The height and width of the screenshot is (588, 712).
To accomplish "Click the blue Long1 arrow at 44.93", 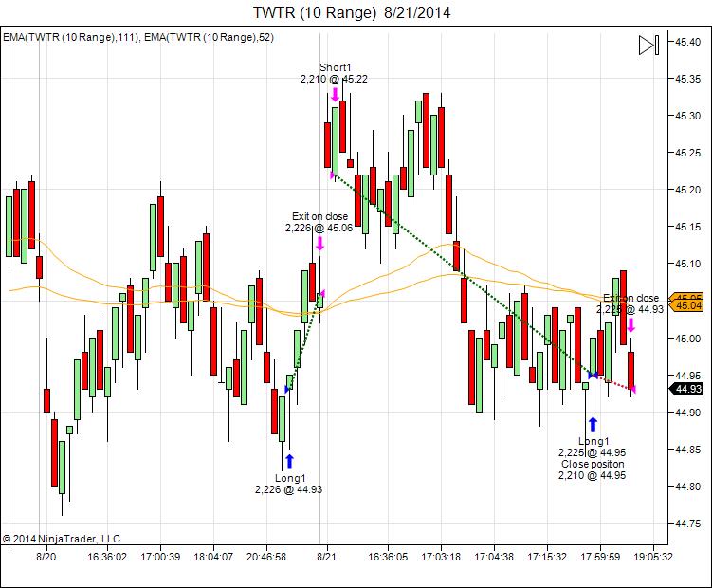I will point(289,461).
